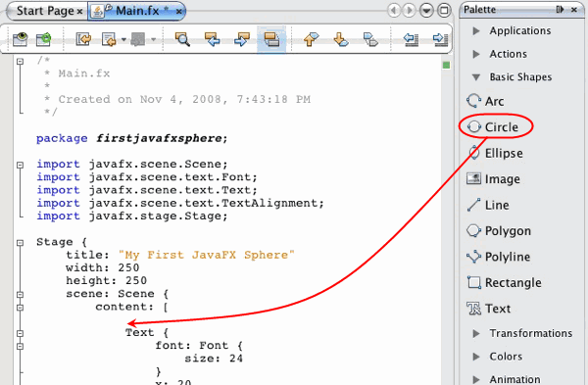Expand the Applications palette category
Viewport: 588px width, 385px height.
click(x=476, y=30)
